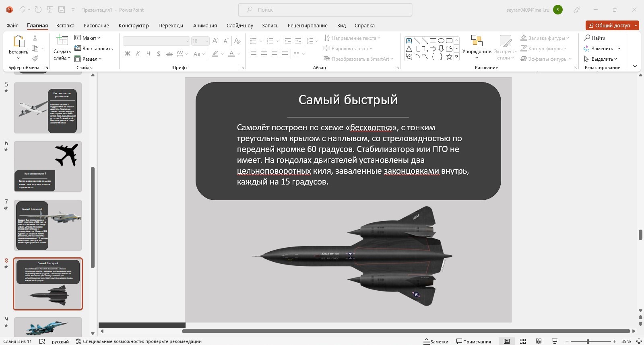Expand the shapes gallery more arrow

(x=456, y=56)
